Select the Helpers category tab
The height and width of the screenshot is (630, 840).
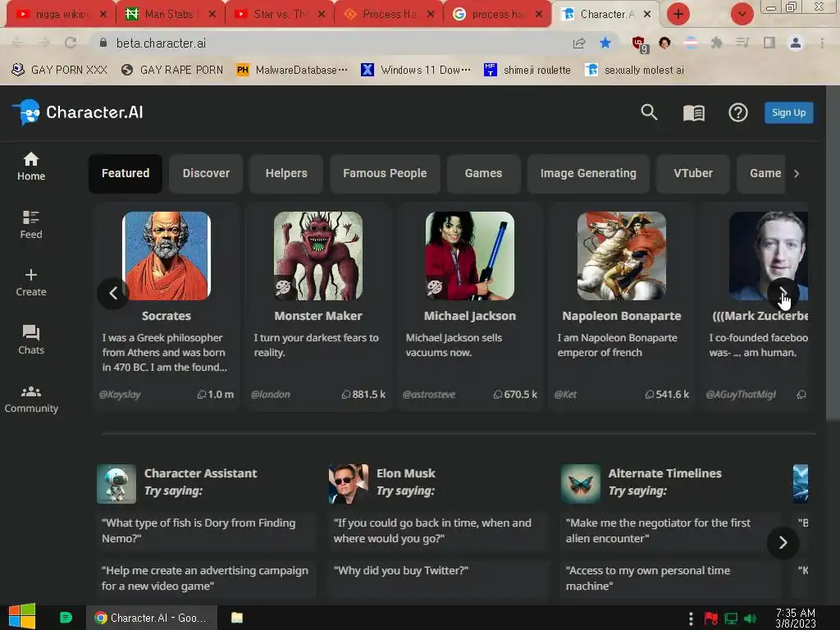click(286, 174)
